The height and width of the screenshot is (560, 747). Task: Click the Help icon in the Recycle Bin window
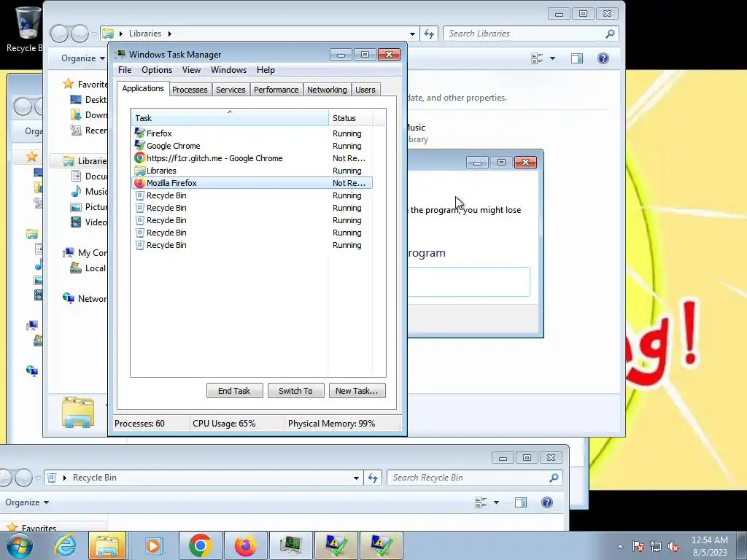tap(547, 502)
